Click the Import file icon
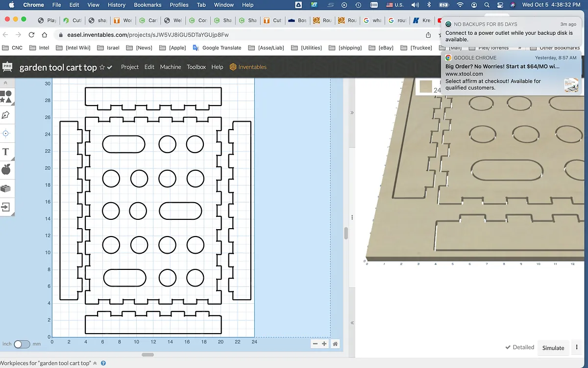 pos(6,207)
